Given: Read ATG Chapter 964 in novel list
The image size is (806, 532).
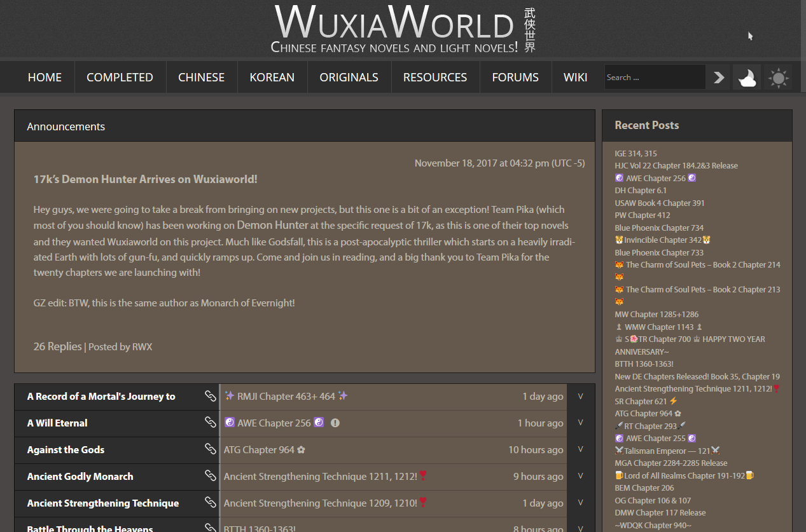Looking at the screenshot, I should coord(265,449).
